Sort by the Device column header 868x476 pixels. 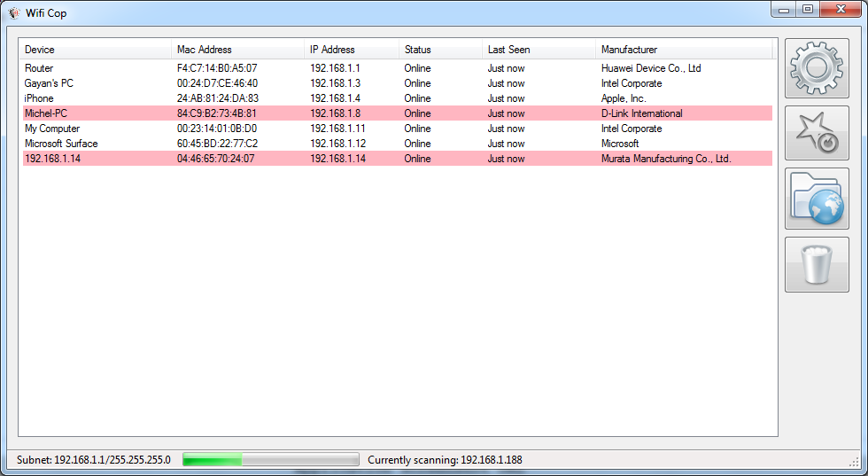click(97, 50)
